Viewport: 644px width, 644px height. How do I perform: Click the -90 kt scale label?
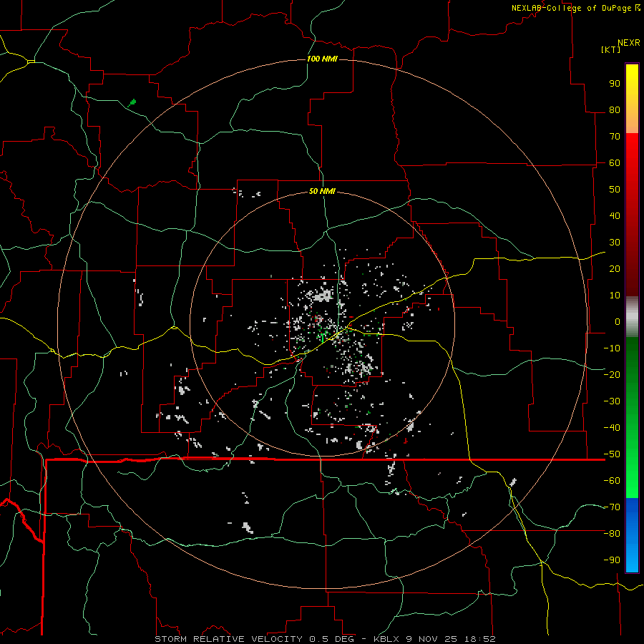coord(612,560)
